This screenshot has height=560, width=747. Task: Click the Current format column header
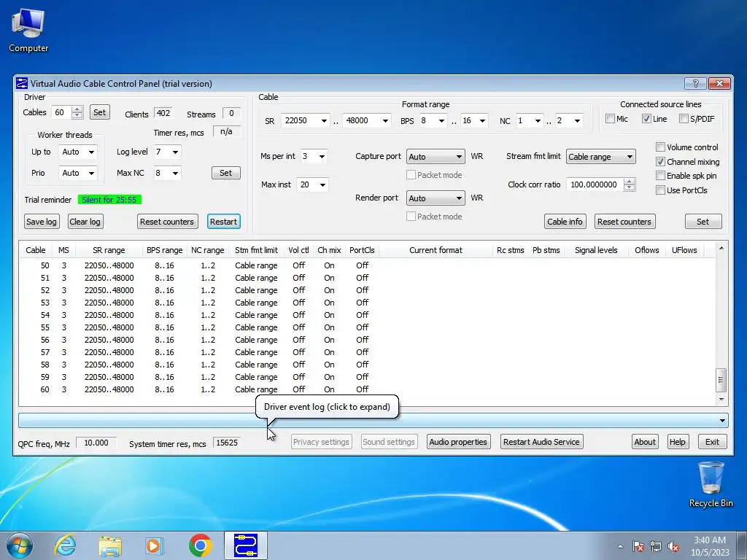(436, 250)
